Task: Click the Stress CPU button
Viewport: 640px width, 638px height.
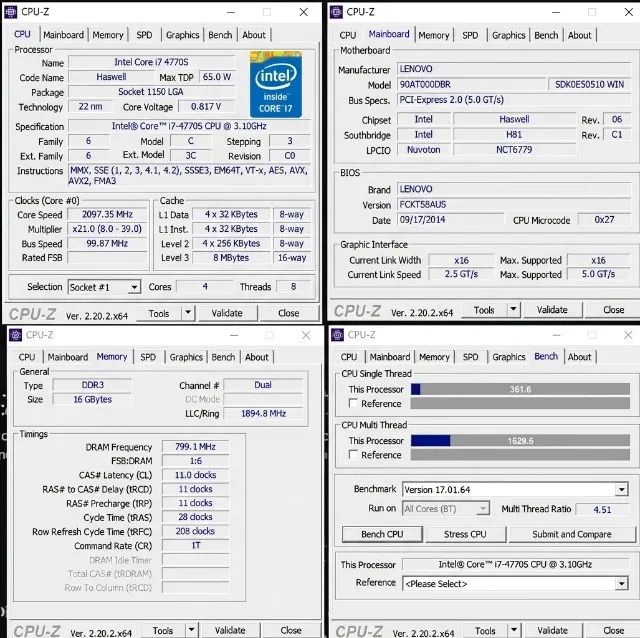Action: click(x=465, y=534)
